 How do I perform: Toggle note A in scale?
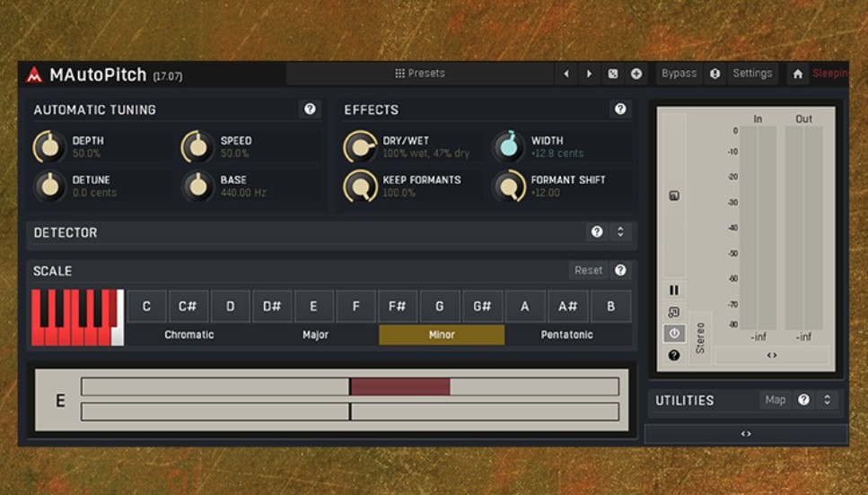(x=525, y=307)
